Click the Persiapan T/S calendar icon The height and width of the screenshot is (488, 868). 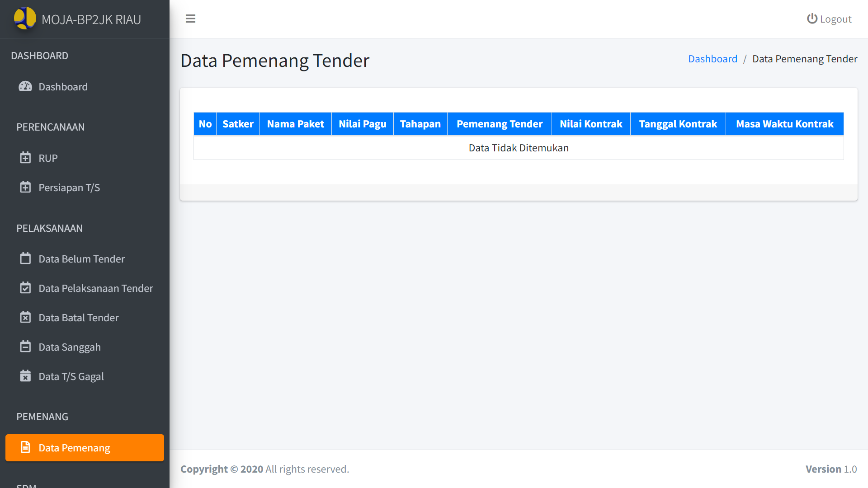pos(25,187)
